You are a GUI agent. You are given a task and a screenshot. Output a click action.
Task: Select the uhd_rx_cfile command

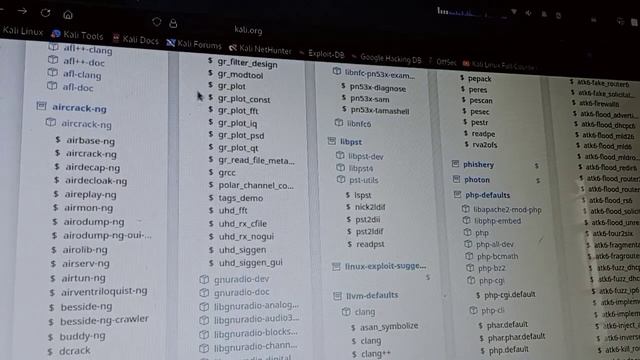(x=242, y=224)
